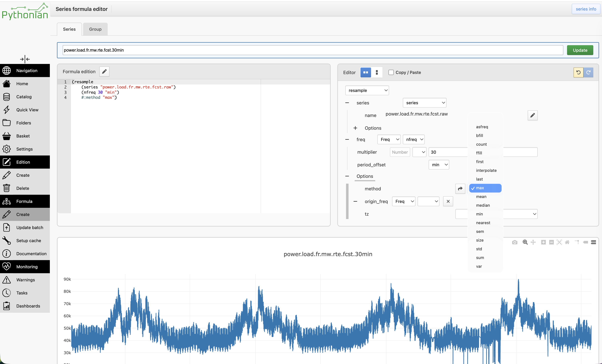This screenshot has height=364, width=602.
Task: Open Formula Create page
Action: [x=25, y=215]
